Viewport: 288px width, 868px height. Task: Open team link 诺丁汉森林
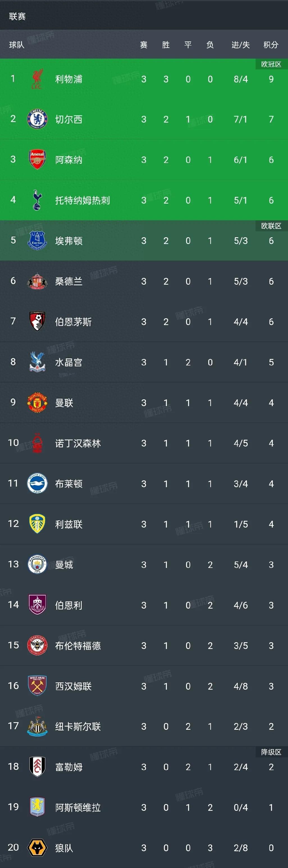[78, 443]
